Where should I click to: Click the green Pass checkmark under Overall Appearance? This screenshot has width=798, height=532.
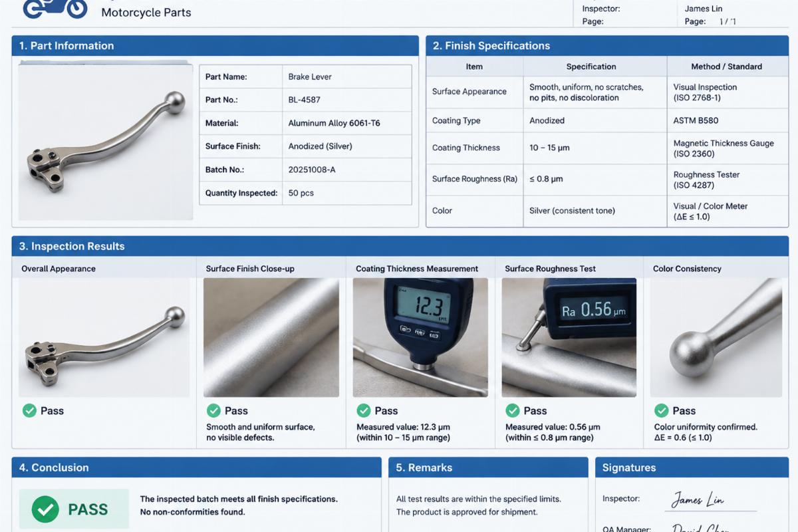click(x=29, y=410)
